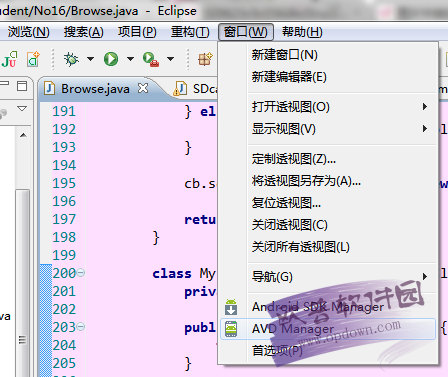Switch to the SDc... editor tab

(194, 89)
